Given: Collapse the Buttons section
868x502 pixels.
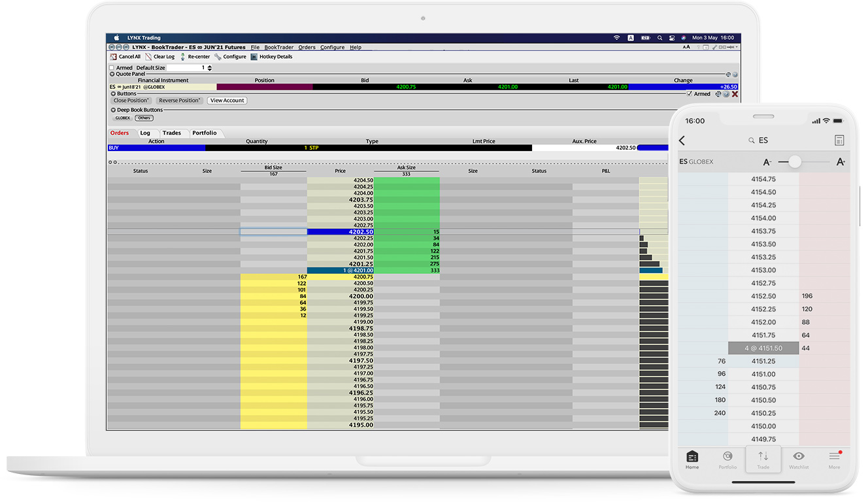Looking at the screenshot, I should click(113, 93).
